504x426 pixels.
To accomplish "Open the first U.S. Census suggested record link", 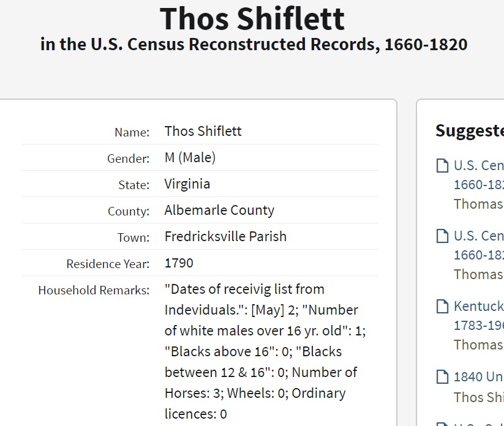I will (x=478, y=166).
